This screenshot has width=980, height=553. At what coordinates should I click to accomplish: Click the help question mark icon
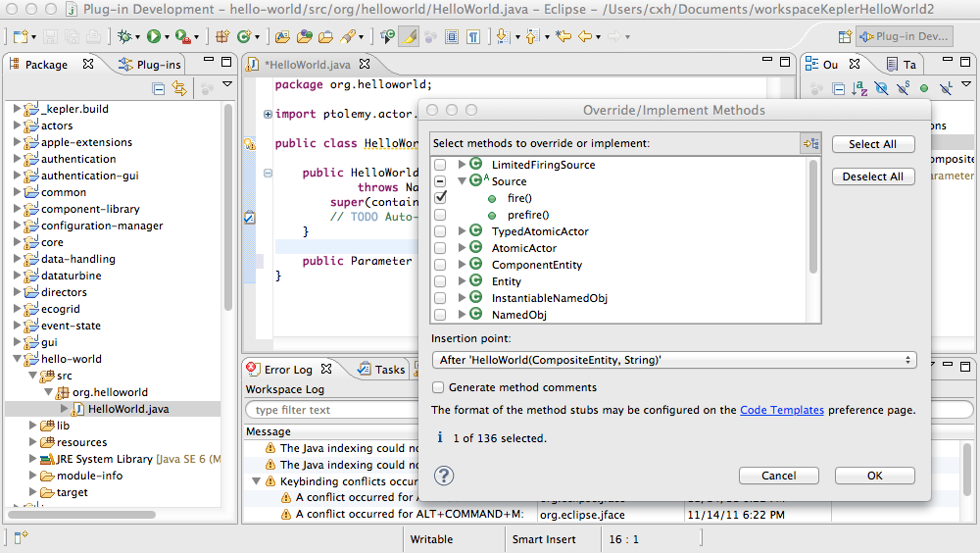coord(444,477)
